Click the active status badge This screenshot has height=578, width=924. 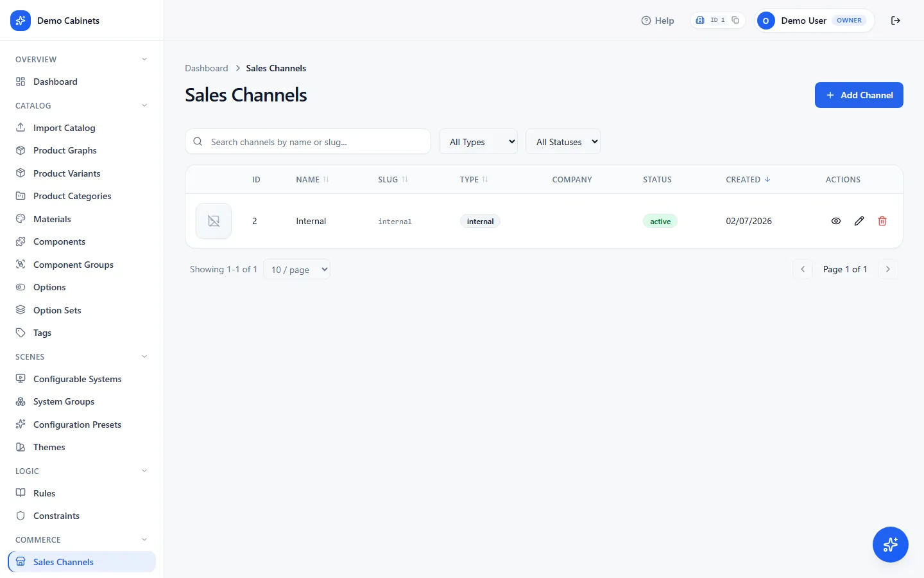(x=660, y=222)
